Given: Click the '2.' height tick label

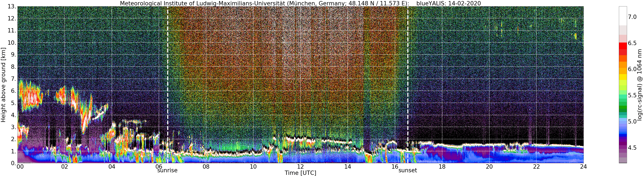Looking at the screenshot, I should click(13, 139).
